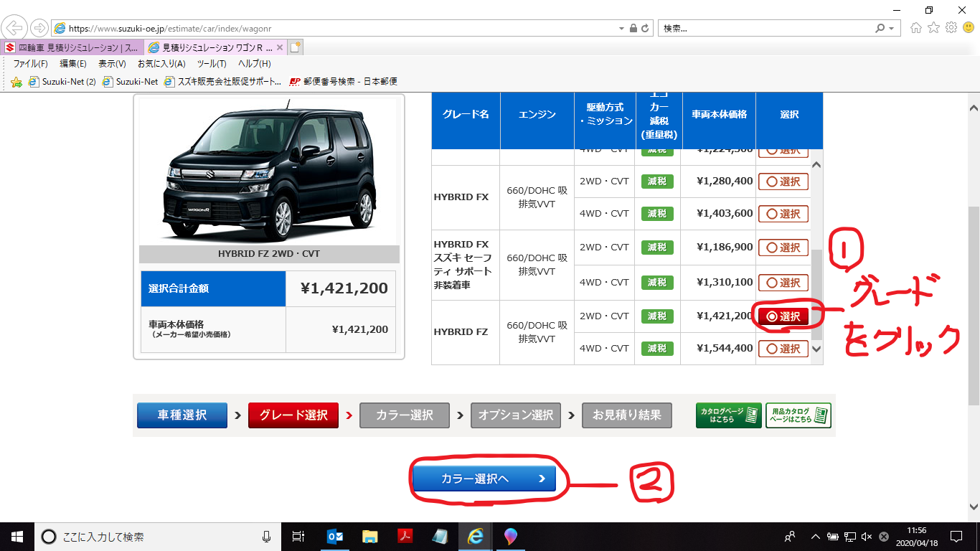980x551 pixels.
Task: Open Task View in the taskbar
Action: click(299, 537)
